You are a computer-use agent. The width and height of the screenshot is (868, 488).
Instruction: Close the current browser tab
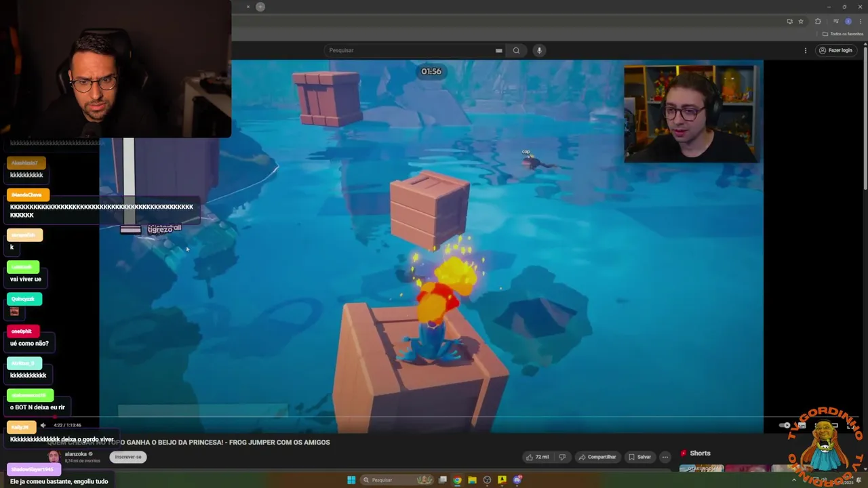click(x=248, y=7)
